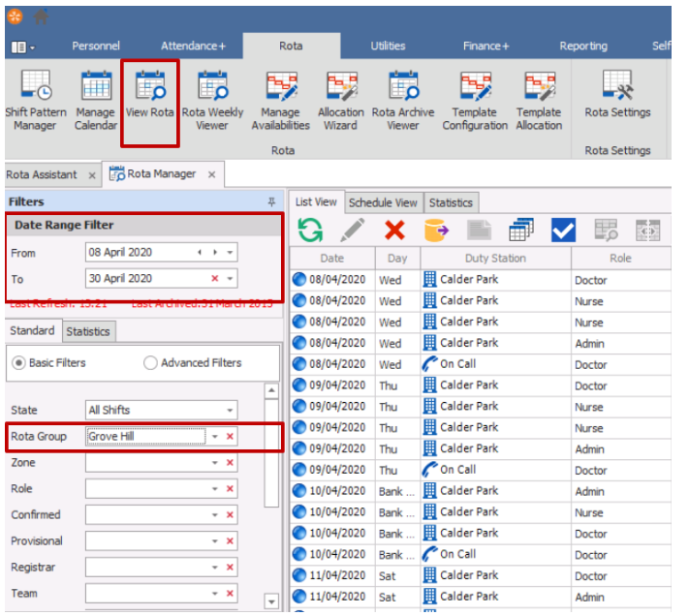
Task: Switch to the Schedule View tab
Action: 383,202
